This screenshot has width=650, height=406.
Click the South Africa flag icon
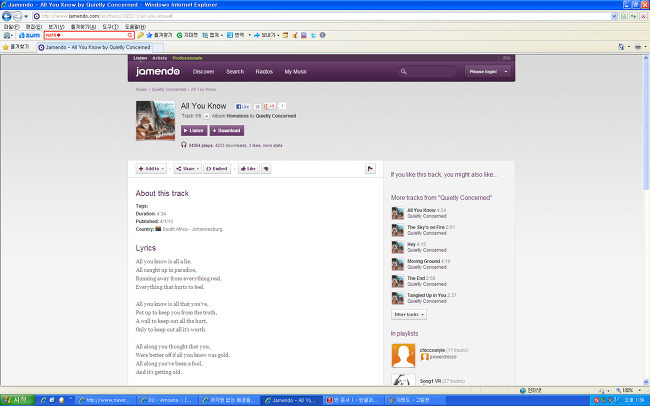[158, 229]
